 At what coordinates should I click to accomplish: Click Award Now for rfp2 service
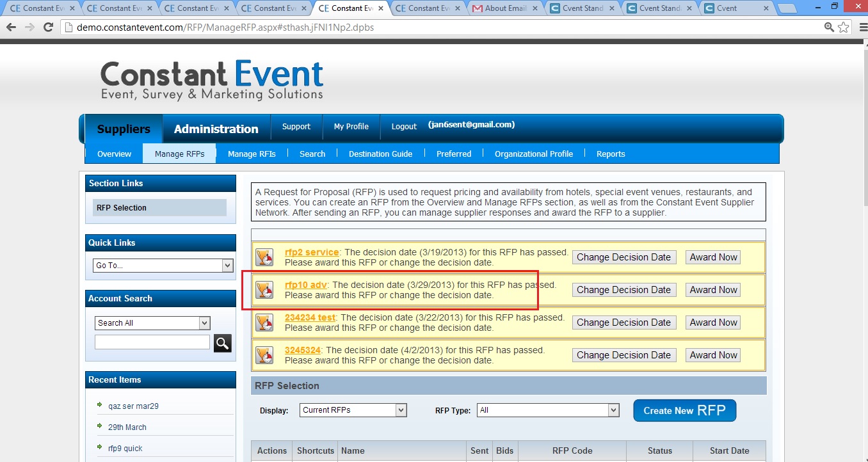click(713, 257)
